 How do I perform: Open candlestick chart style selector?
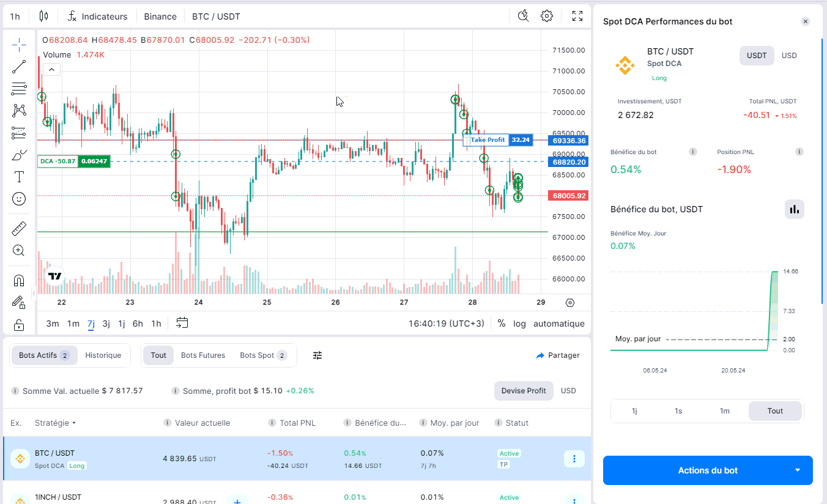(43, 17)
